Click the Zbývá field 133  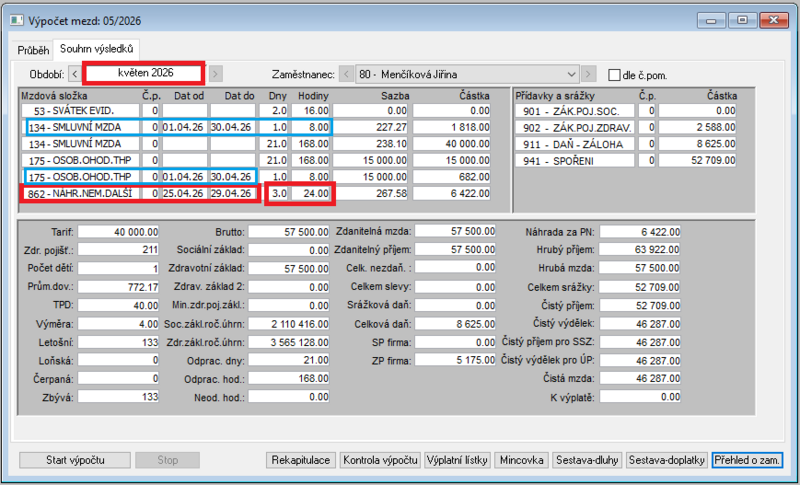pos(118,397)
